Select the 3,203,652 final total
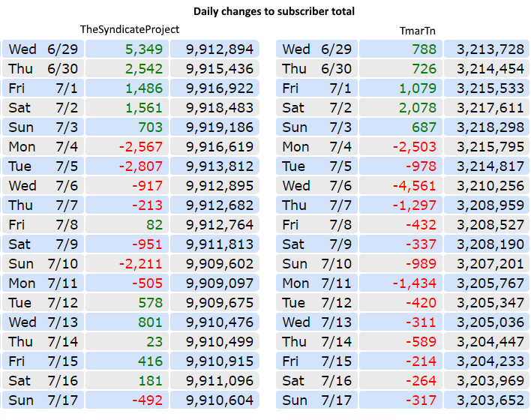This screenshot has width=531, height=420. point(490,400)
